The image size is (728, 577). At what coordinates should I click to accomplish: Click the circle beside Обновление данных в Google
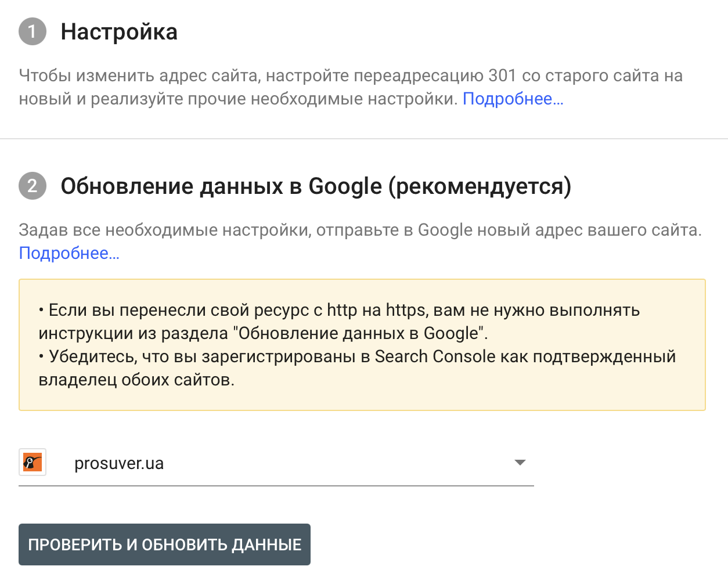(32, 186)
